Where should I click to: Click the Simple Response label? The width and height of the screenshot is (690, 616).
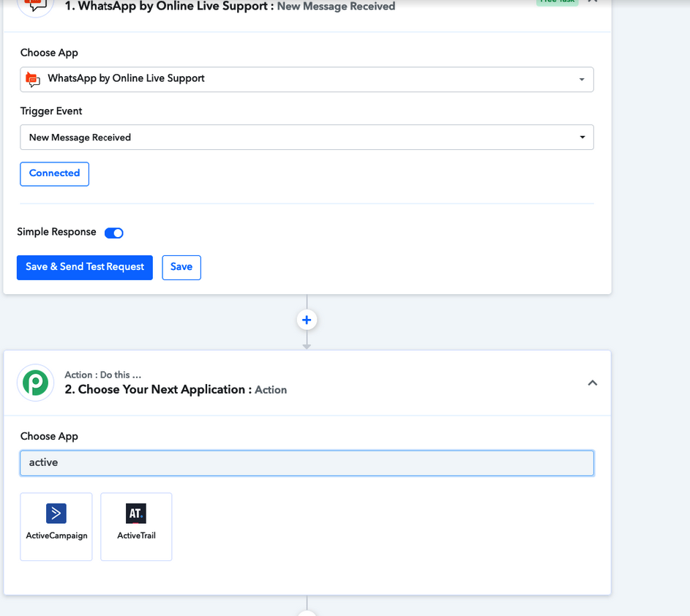[56, 232]
